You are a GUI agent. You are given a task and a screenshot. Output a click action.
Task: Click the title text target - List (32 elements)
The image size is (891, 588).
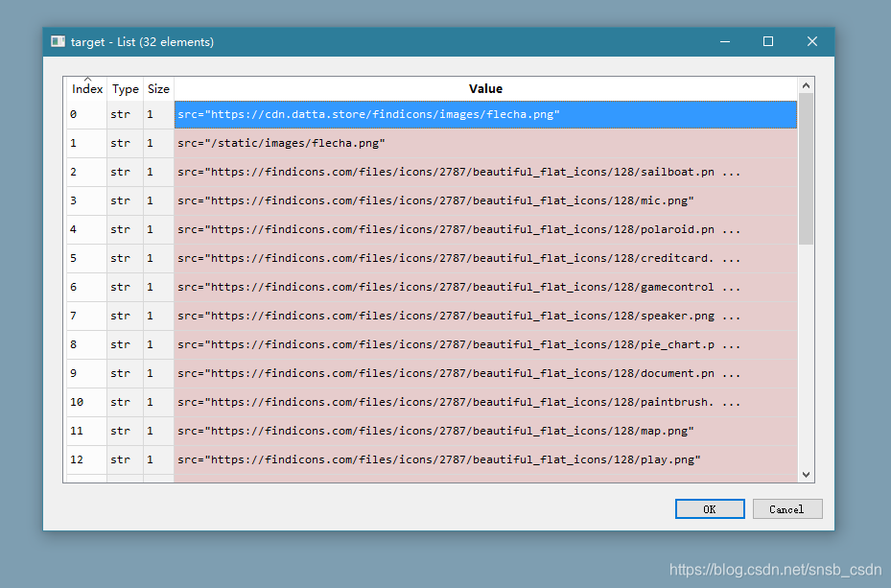click(142, 42)
